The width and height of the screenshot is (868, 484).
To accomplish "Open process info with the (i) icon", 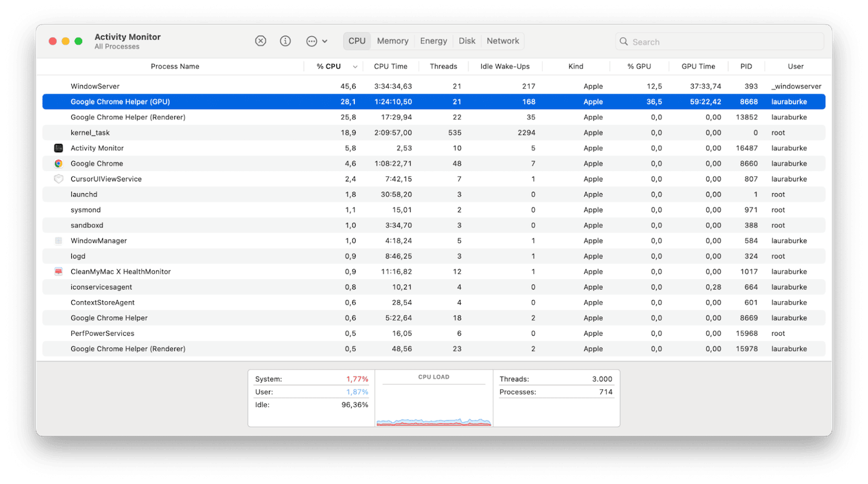I will [x=285, y=40].
